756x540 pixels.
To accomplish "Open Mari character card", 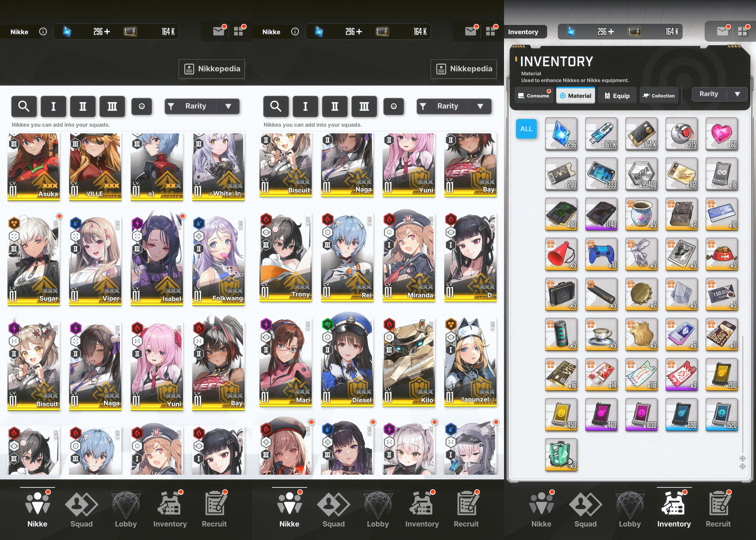I will [286, 363].
